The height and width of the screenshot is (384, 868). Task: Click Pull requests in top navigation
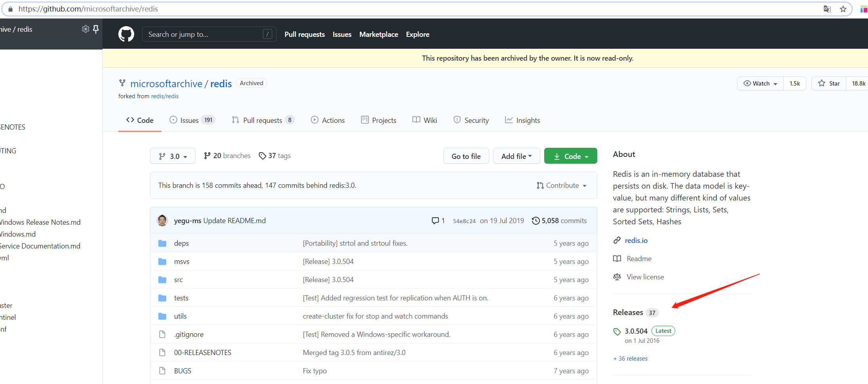coord(304,34)
